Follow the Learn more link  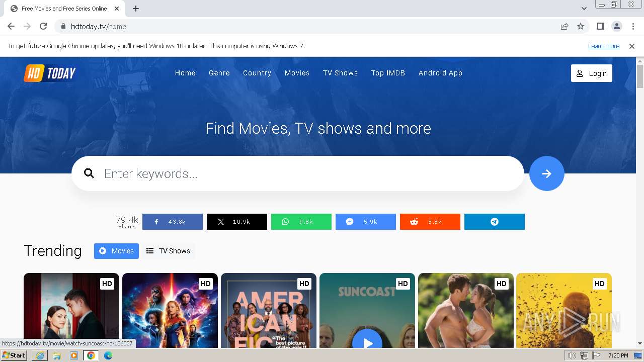click(x=604, y=46)
